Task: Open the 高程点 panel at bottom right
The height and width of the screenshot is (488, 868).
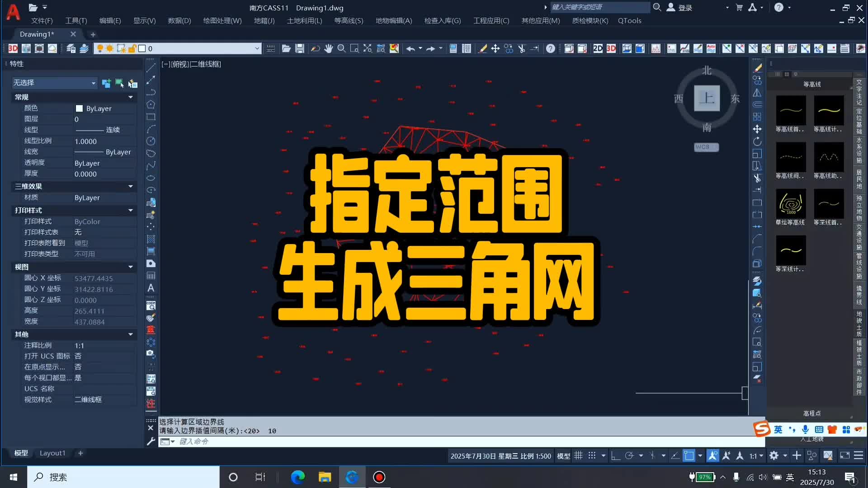Action: (811, 413)
